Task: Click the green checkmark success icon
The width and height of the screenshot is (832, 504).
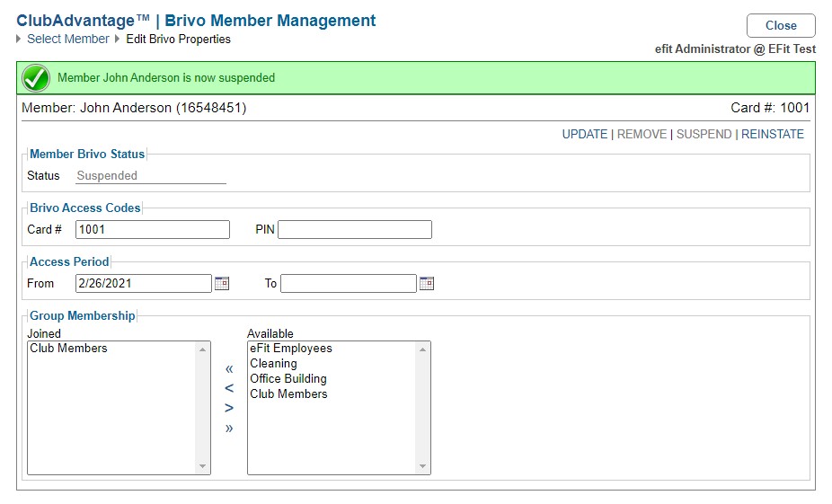Action: pos(36,78)
